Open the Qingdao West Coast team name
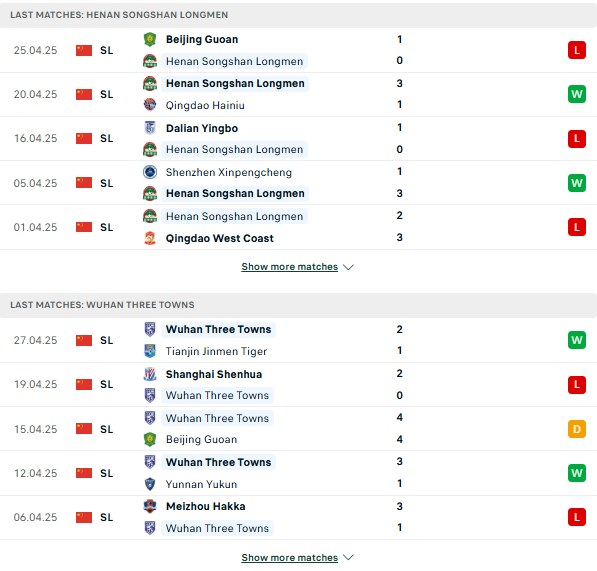This screenshot has height=571, width=597. point(220,238)
